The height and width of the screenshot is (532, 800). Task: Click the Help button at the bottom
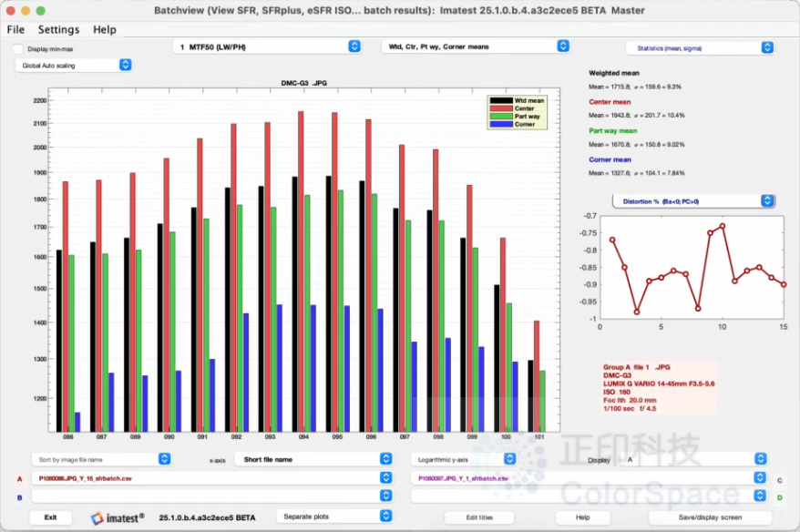[582, 517]
